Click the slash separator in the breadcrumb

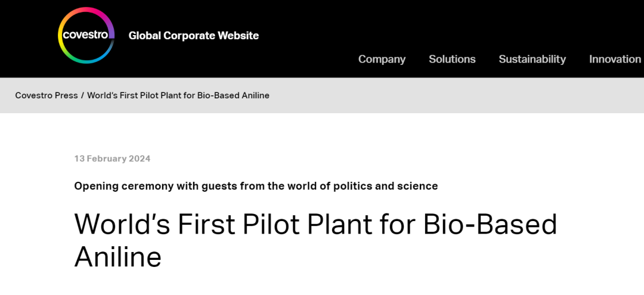[x=82, y=95]
